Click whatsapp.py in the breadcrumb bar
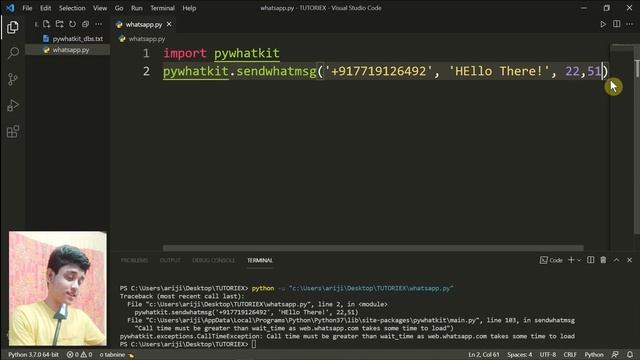This screenshot has height=360, width=640. [147, 39]
